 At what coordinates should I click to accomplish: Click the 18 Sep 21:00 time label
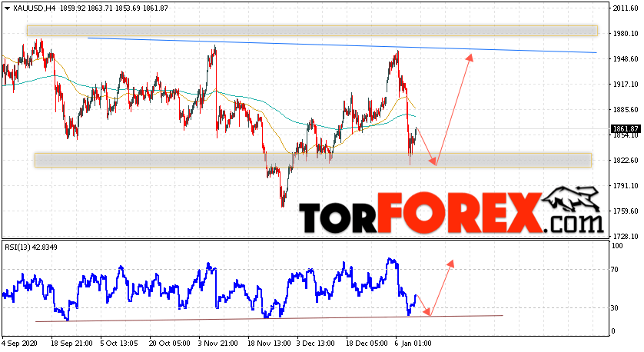click(71, 344)
